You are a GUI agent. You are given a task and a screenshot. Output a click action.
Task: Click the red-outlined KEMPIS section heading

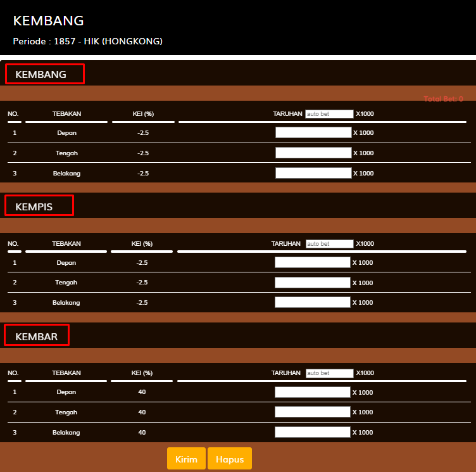pyautogui.click(x=39, y=206)
